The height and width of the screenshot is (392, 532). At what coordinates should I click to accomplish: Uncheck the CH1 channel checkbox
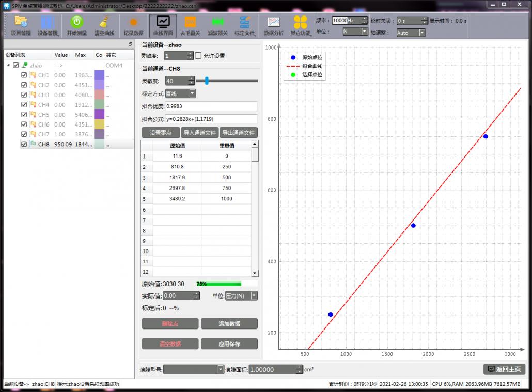point(24,75)
